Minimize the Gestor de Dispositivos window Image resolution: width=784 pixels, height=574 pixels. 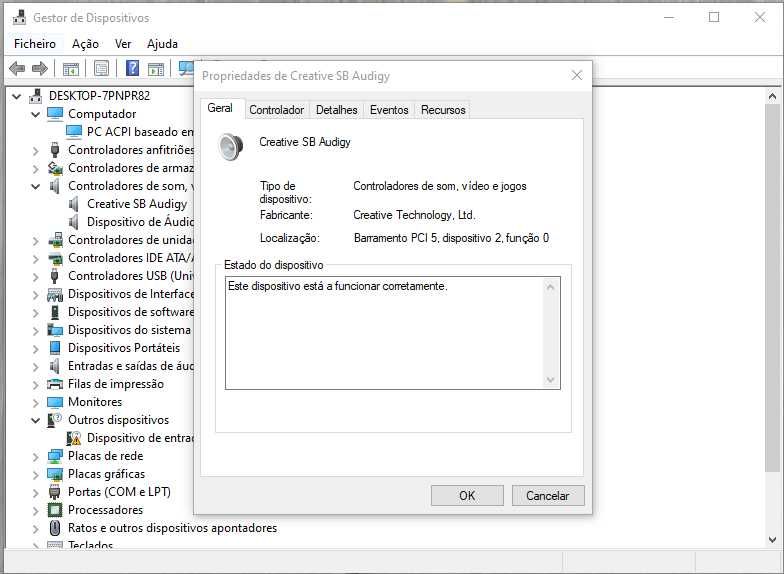[x=669, y=18]
